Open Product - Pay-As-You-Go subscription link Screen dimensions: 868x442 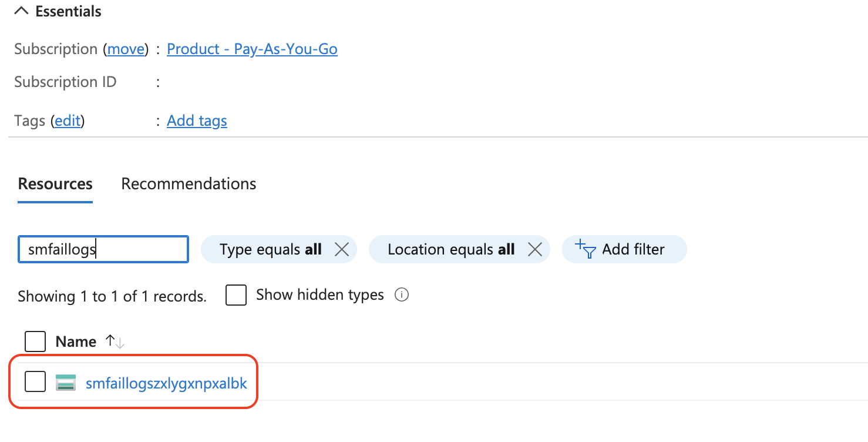pos(252,49)
